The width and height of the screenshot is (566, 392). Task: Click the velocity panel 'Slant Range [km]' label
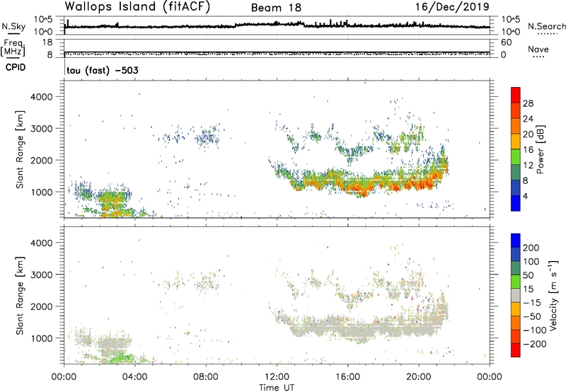pyautogui.click(x=20, y=295)
